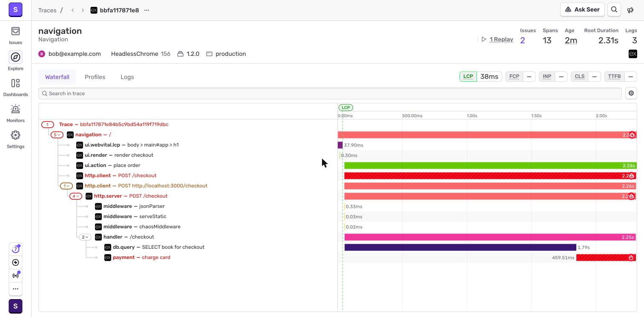Image resolution: width=644 pixels, height=317 pixels.
Task: Click the Issues count 2
Action: [x=523, y=40]
